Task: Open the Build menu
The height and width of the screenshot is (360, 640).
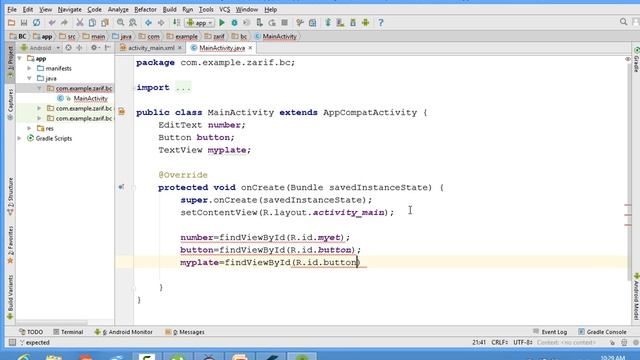Action: (169, 9)
